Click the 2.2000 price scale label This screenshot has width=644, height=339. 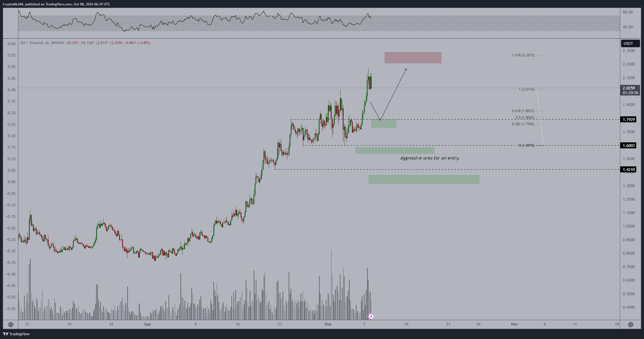point(629,64)
